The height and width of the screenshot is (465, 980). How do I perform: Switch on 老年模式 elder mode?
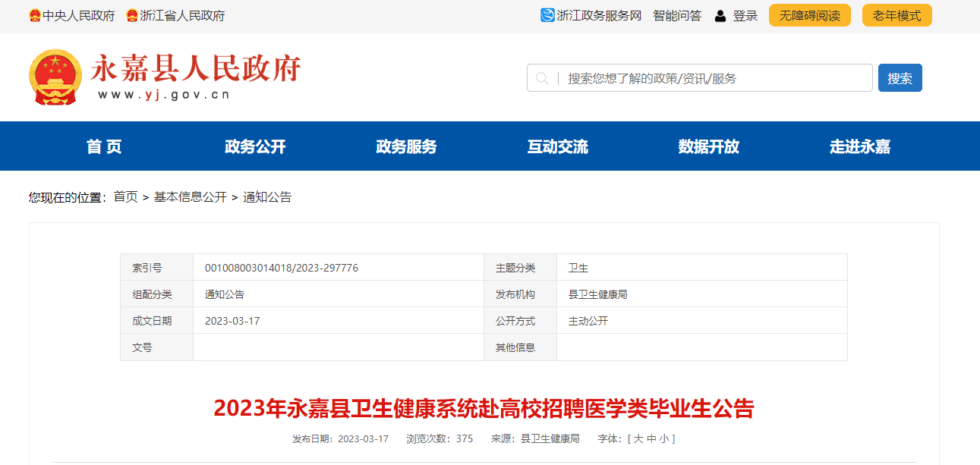(896, 15)
